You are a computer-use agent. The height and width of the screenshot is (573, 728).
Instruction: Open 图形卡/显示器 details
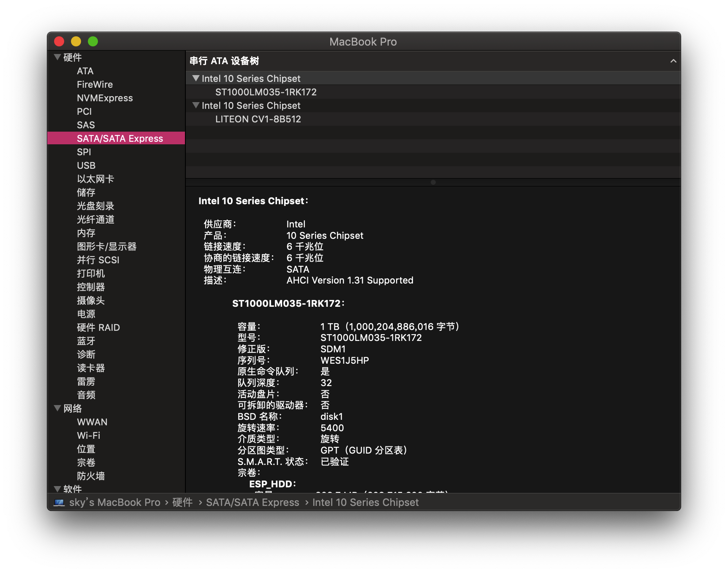(106, 246)
